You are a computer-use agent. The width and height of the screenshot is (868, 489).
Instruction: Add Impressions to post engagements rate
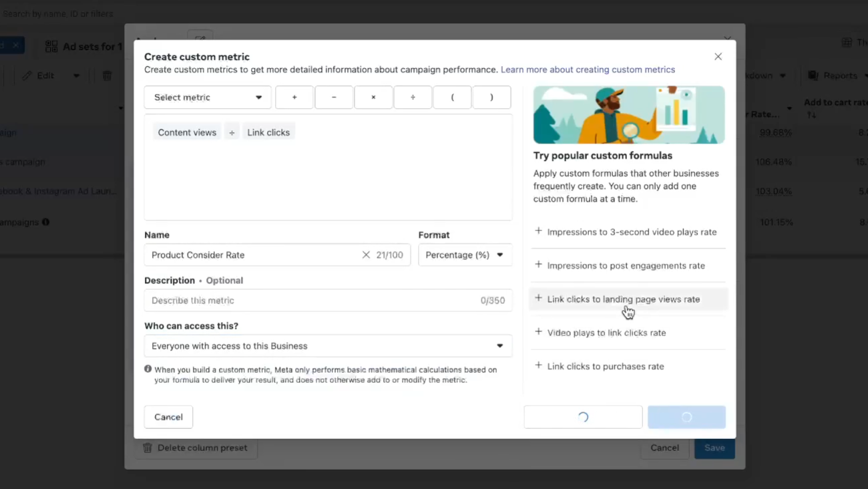tap(628, 265)
